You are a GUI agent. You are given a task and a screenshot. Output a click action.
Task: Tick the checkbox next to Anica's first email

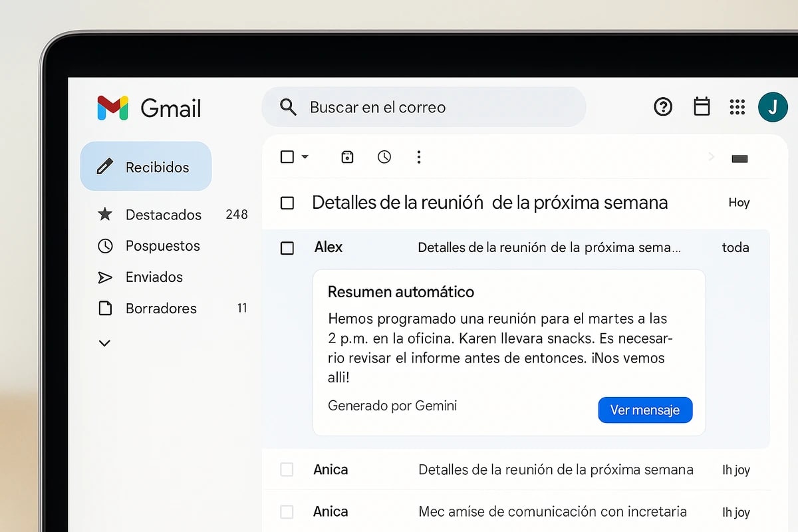coord(287,469)
